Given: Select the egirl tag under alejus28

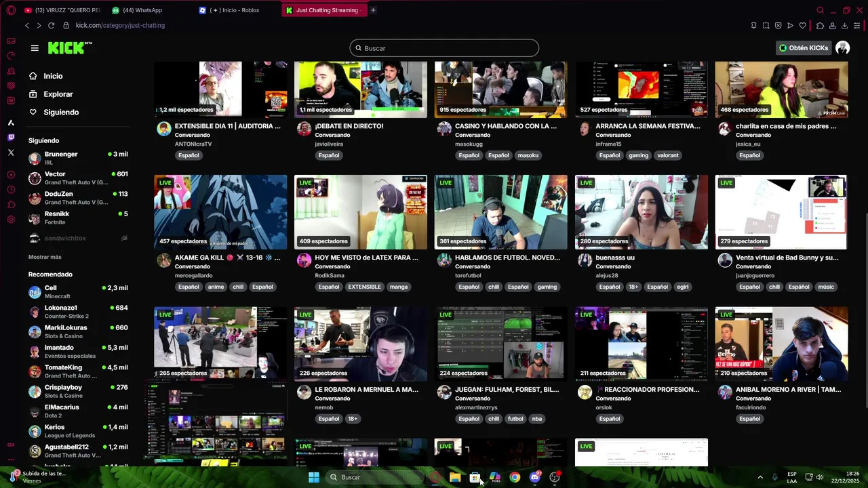Looking at the screenshot, I should [682, 287].
